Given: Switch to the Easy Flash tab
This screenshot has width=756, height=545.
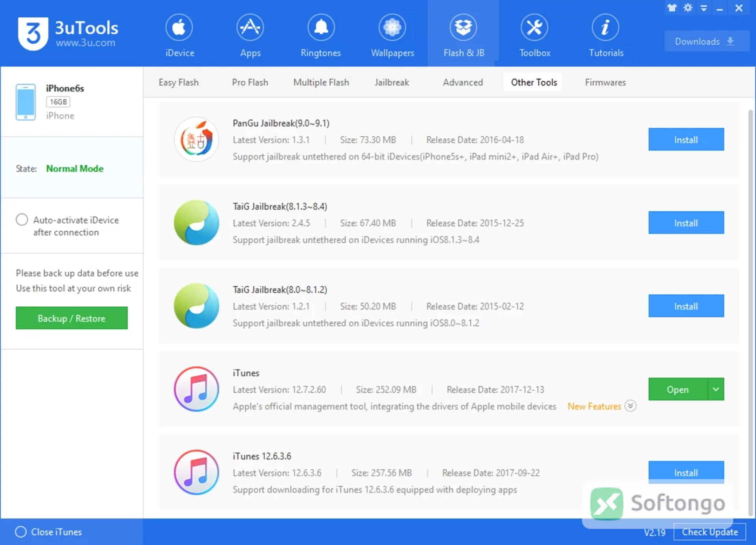Looking at the screenshot, I should click(x=179, y=82).
